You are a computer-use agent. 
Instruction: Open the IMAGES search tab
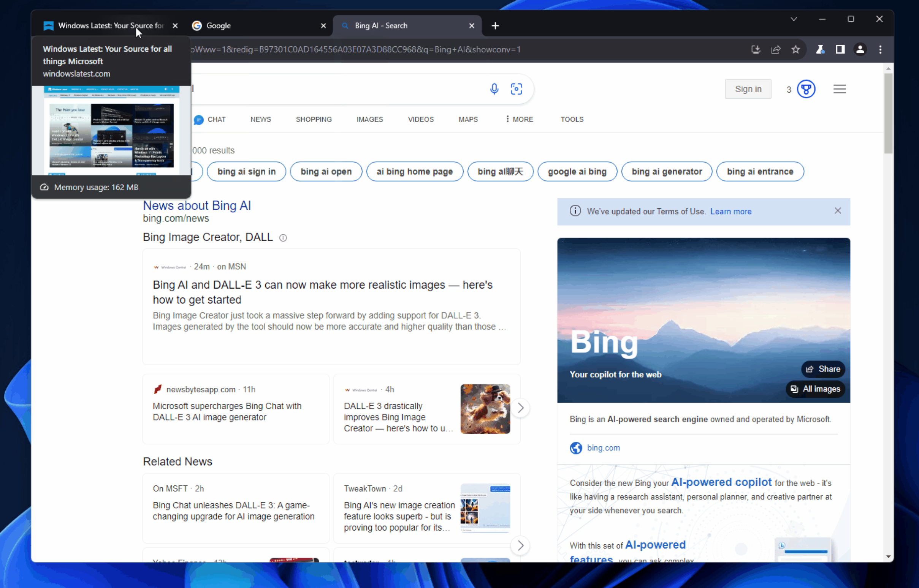(x=369, y=120)
